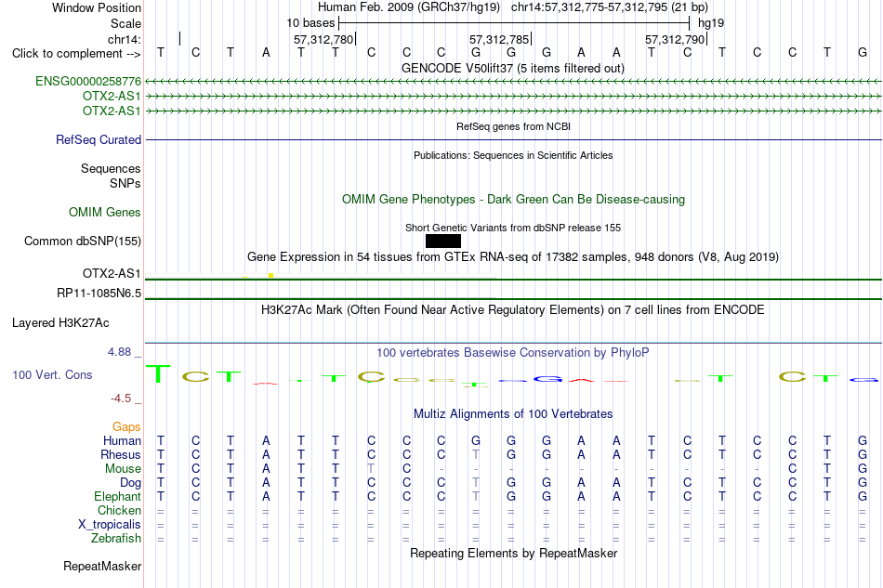This screenshot has width=883, height=588.
Task: Click the 4.88 PhyloP upper value
Action: click(x=119, y=352)
